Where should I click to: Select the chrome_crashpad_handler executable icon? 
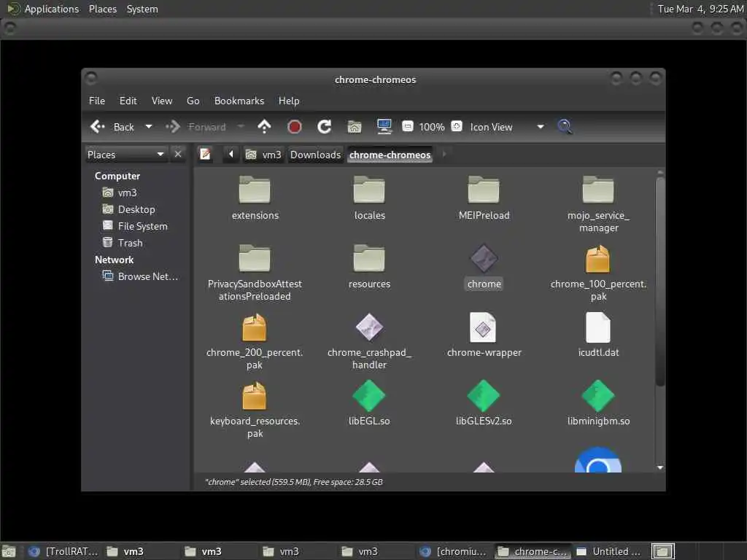coord(369,327)
